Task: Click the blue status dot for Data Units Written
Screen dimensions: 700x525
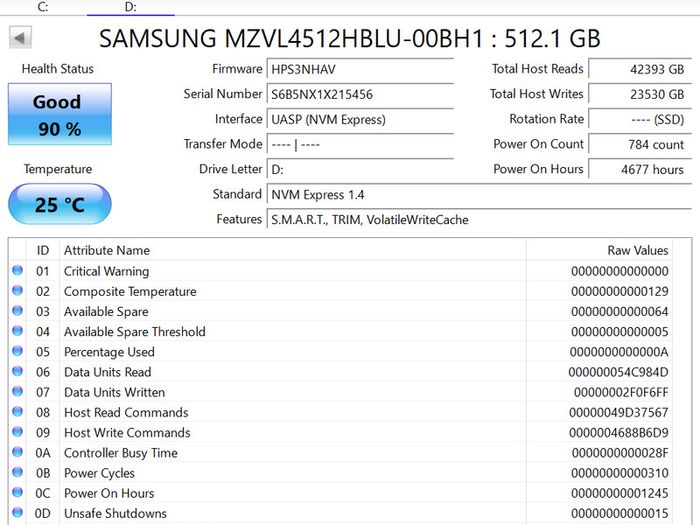Action: [x=17, y=391]
